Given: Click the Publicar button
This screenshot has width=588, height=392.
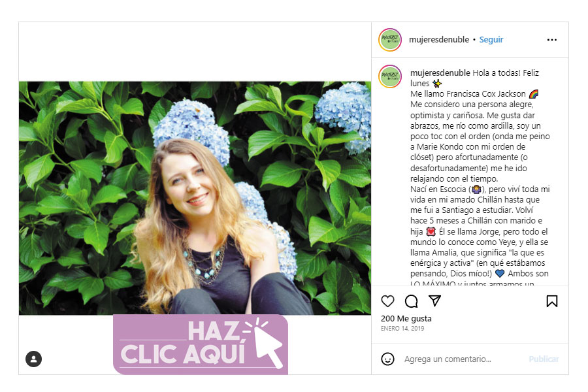Looking at the screenshot, I should (544, 359).
